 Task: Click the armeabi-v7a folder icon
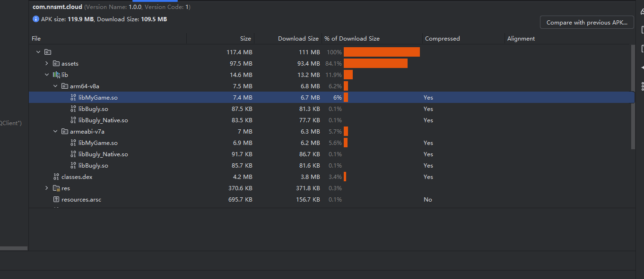coord(65,131)
